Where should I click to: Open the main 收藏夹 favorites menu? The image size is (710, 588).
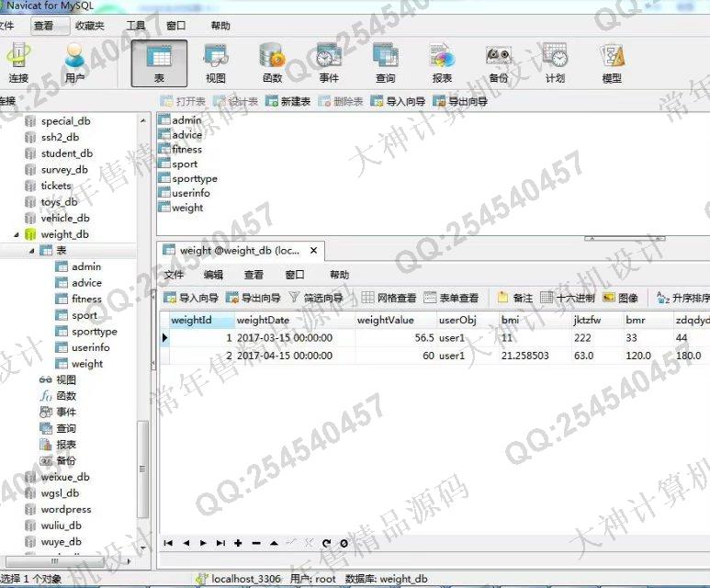click(90, 26)
